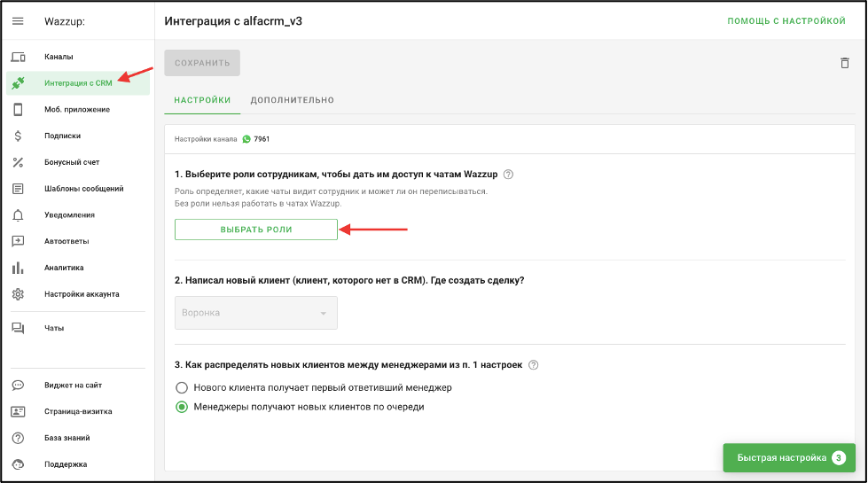This screenshot has width=868, height=483.
Task: Click the Интеграция с CRM plug icon
Action: (x=19, y=83)
